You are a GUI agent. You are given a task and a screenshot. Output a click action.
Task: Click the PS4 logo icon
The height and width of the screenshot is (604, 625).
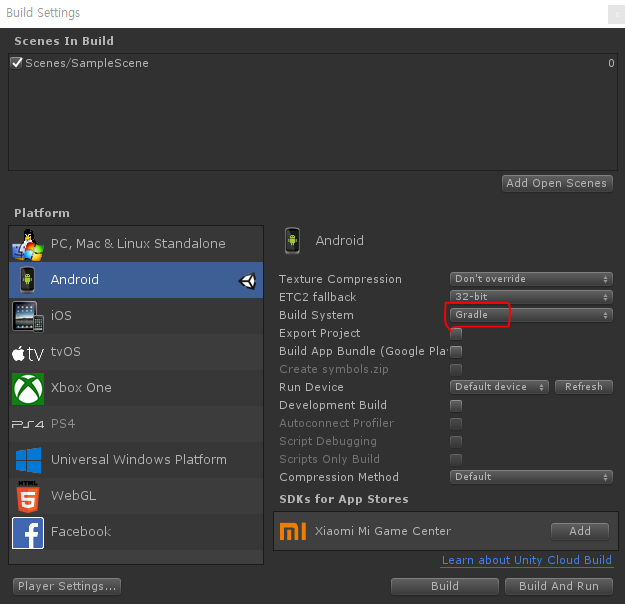pos(28,424)
